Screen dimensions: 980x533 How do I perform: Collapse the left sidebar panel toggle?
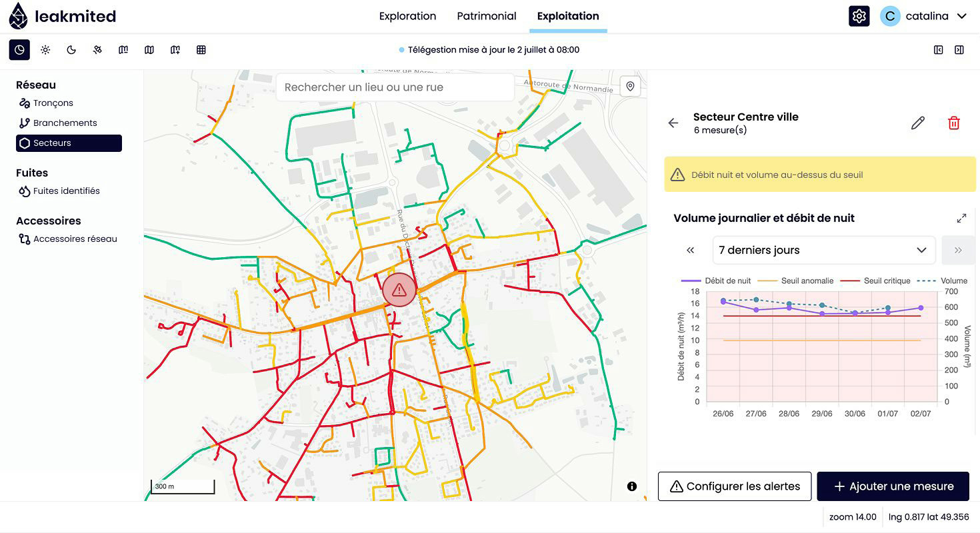939,50
